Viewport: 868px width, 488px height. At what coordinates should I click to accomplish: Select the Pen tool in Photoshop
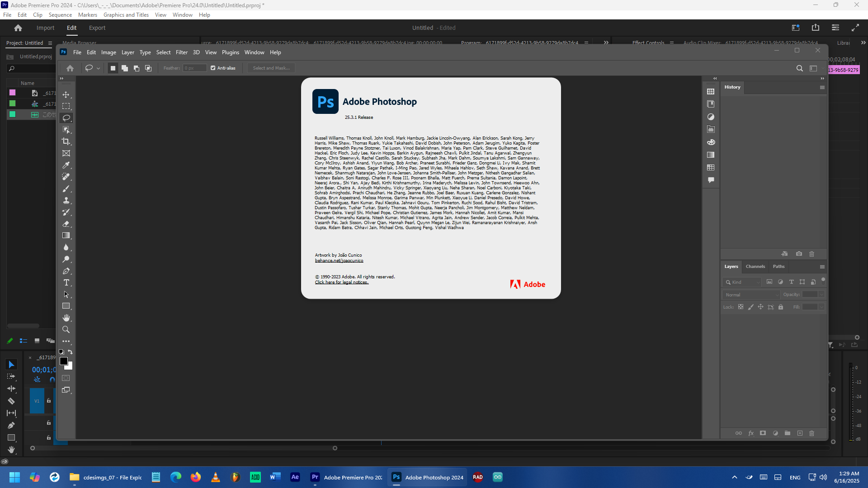coord(66,271)
